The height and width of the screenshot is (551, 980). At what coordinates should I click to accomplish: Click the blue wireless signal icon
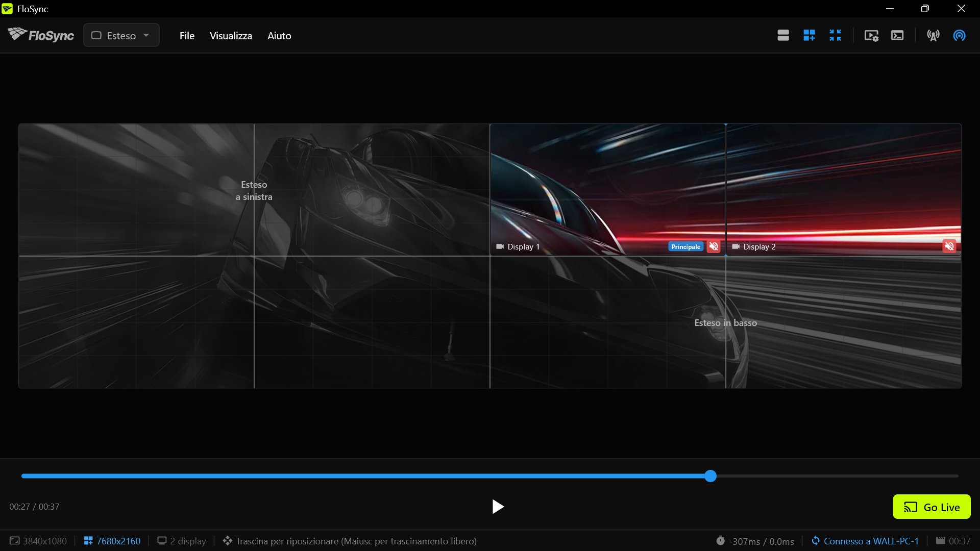(959, 35)
